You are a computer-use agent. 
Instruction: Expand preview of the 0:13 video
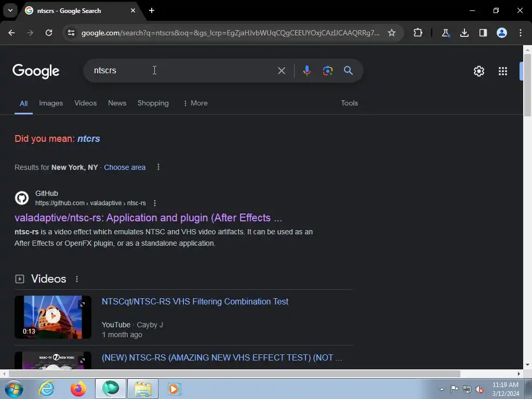point(83,304)
